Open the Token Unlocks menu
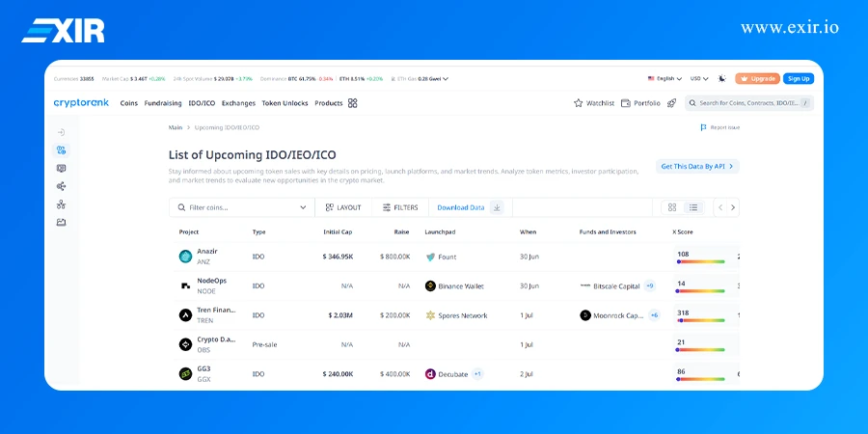The width and height of the screenshot is (868, 434). pos(285,103)
